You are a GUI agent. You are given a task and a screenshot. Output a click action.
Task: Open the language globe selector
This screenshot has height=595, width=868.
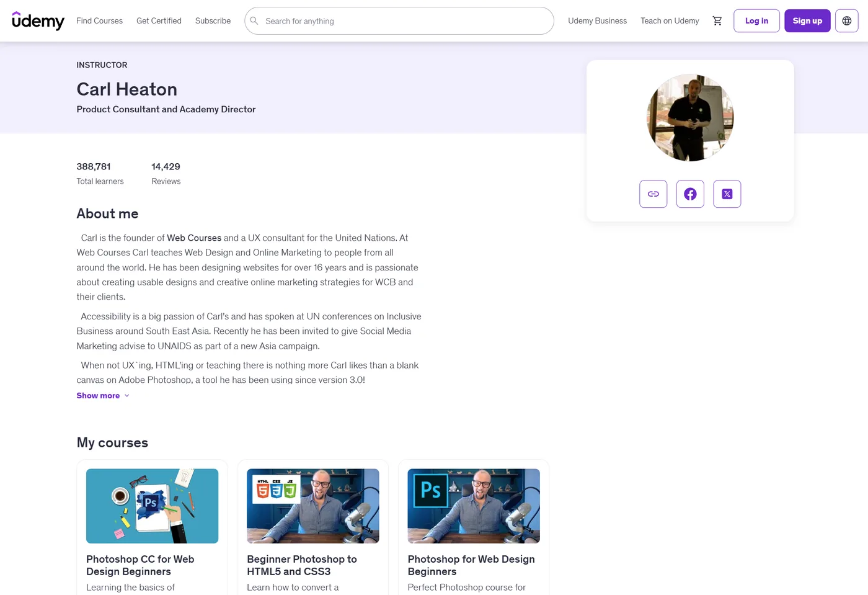(x=847, y=21)
